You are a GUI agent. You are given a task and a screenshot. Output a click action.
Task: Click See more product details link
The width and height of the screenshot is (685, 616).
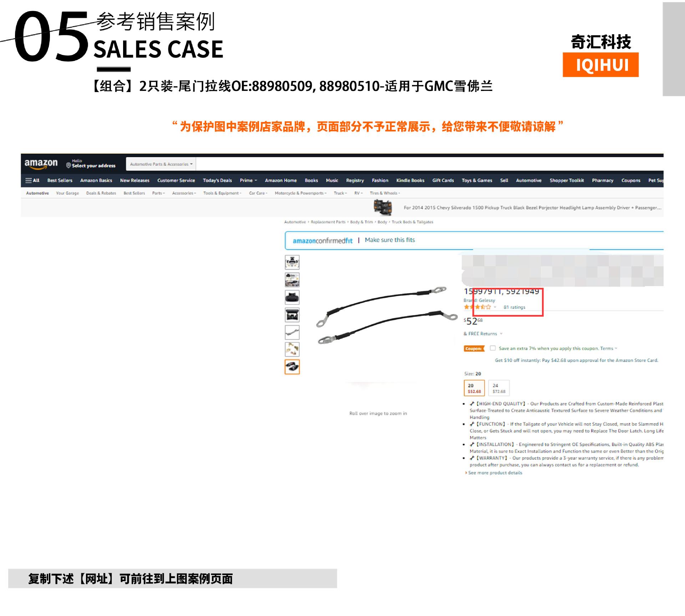coord(494,473)
